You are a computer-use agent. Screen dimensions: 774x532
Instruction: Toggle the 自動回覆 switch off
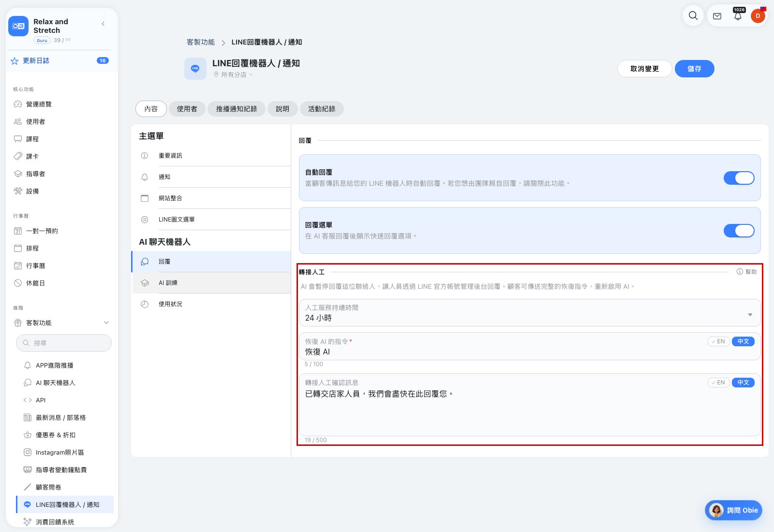(x=739, y=178)
